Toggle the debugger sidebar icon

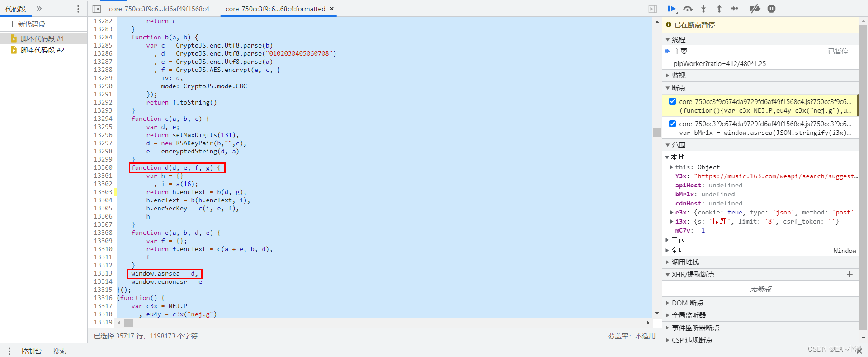[x=653, y=9]
